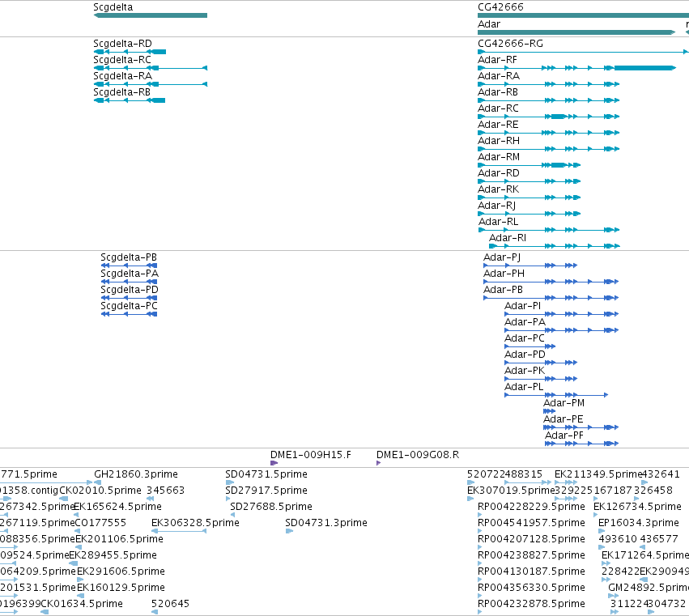Click the EK306328.5prime EST label
Image resolution: width=689 pixels, height=616 pixels.
tap(195, 523)
